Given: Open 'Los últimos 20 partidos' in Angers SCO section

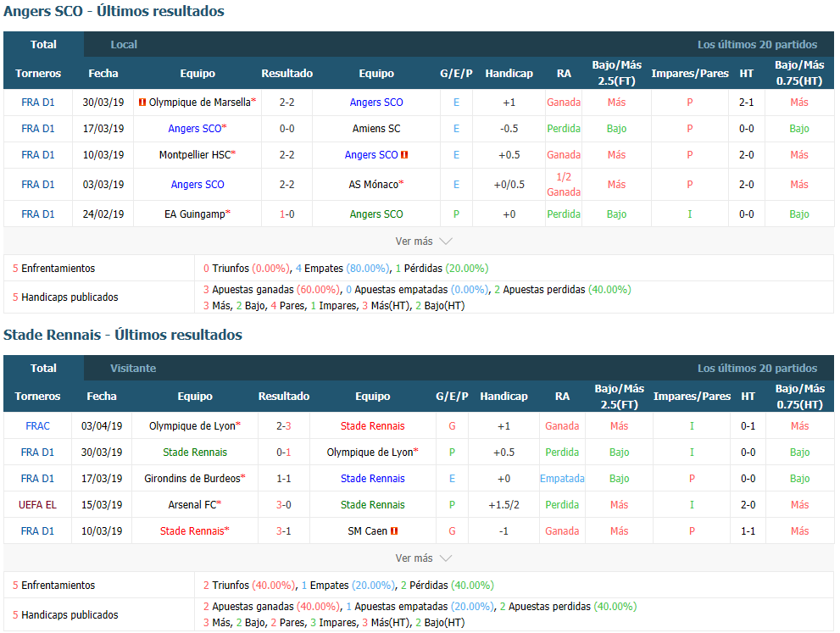Looking at the screenshot, I should pos(757,44).
